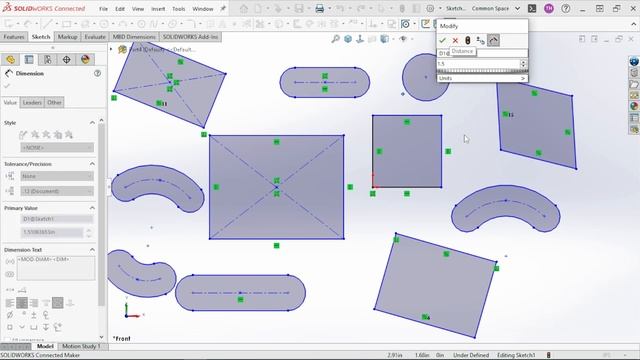The width and height of the screenshot is (640, 360).
Task: Open the tolerance type None dropdown
Action: click(x=57, y=176)
